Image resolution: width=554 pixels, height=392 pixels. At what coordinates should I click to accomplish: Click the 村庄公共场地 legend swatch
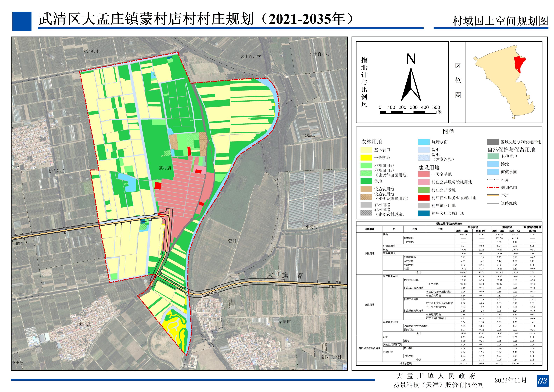[424, 190]
